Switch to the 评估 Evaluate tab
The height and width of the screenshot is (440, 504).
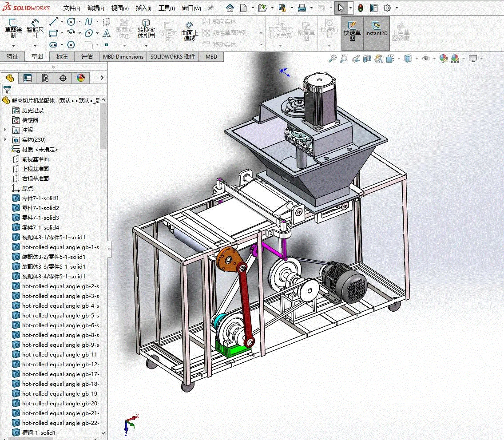(x=87, y=56)
